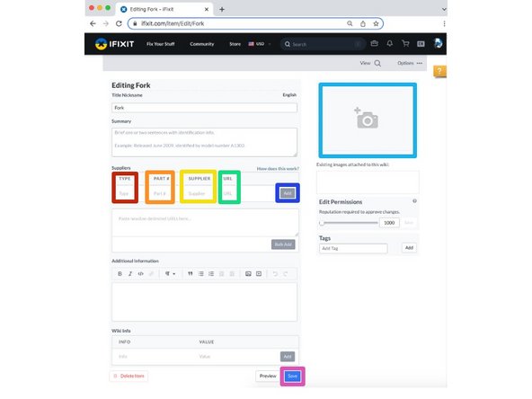The image size is (532, 399).
Task: Click the outdent icon in editor toolbar
Action: [222, 273]
